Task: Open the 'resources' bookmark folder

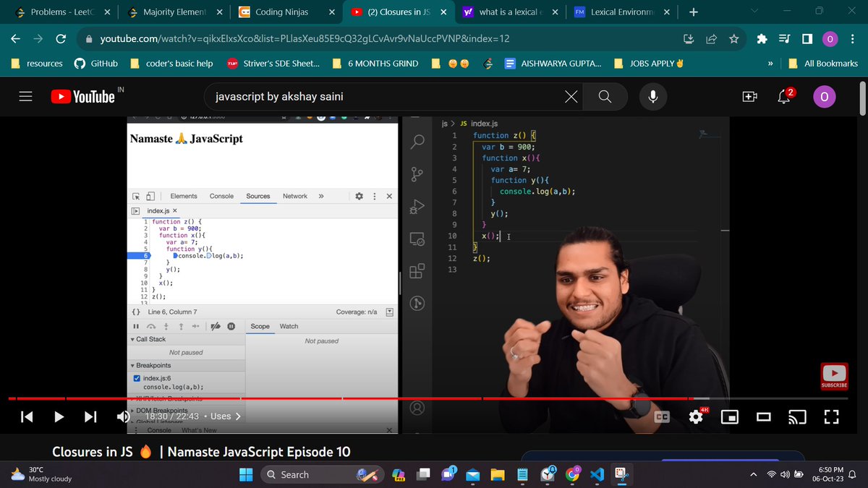Action: pyautogui.click(x=36, y=64)
